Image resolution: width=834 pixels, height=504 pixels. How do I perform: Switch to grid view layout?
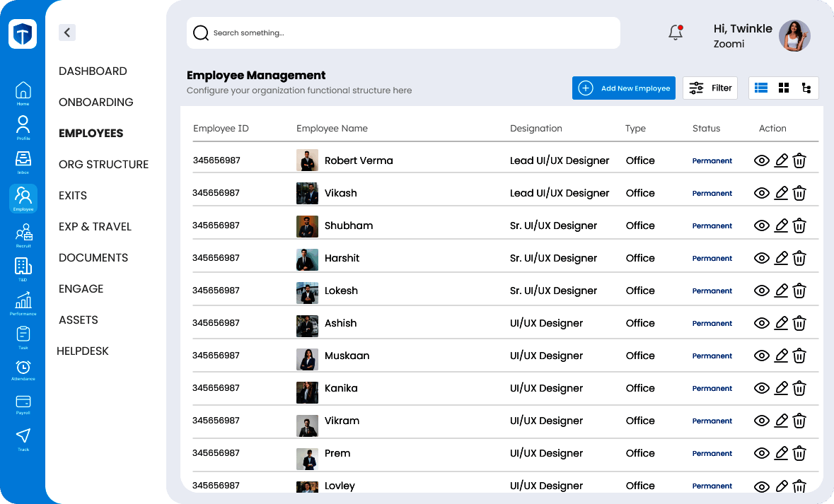pyautogui.click(x=784, y=88)
